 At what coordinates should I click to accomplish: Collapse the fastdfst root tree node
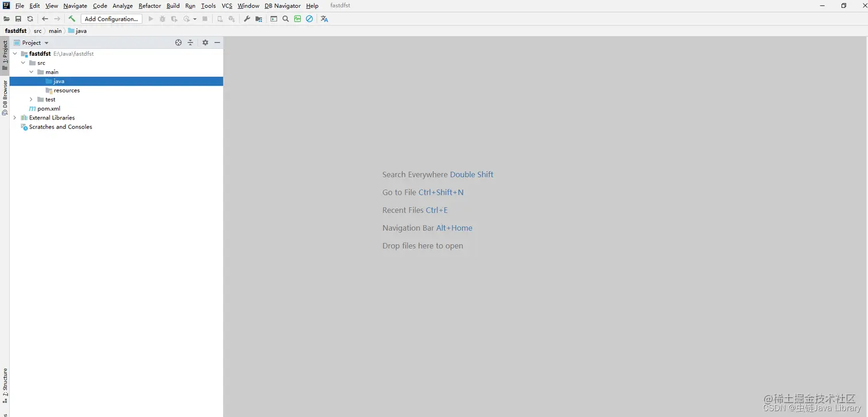pyautogui.click(x=15, y=53)
